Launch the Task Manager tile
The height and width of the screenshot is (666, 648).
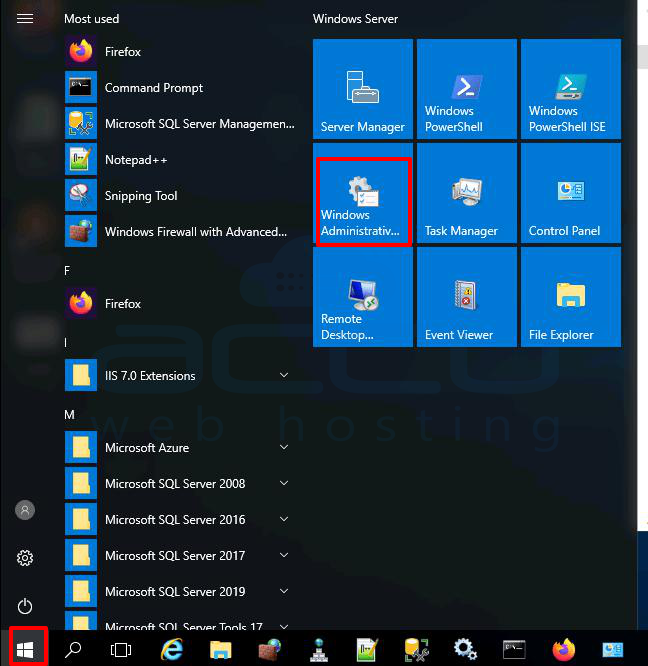pyautogui.click(x=467, y=193)
